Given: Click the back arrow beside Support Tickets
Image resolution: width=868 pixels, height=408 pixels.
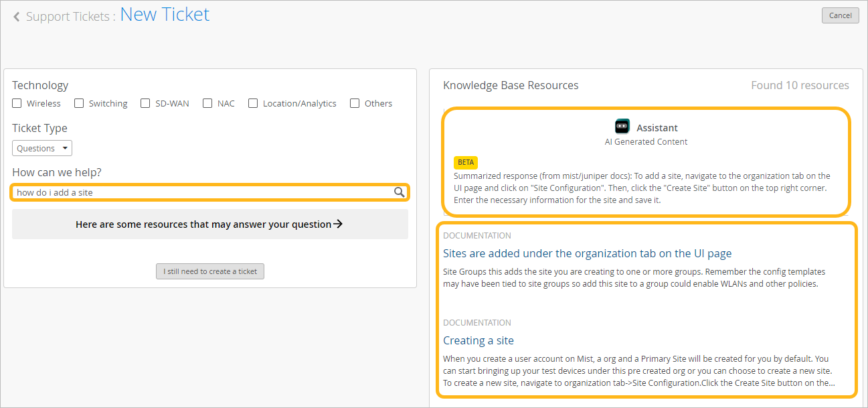Looking at the screenshot, I should (x=16, y=16).
